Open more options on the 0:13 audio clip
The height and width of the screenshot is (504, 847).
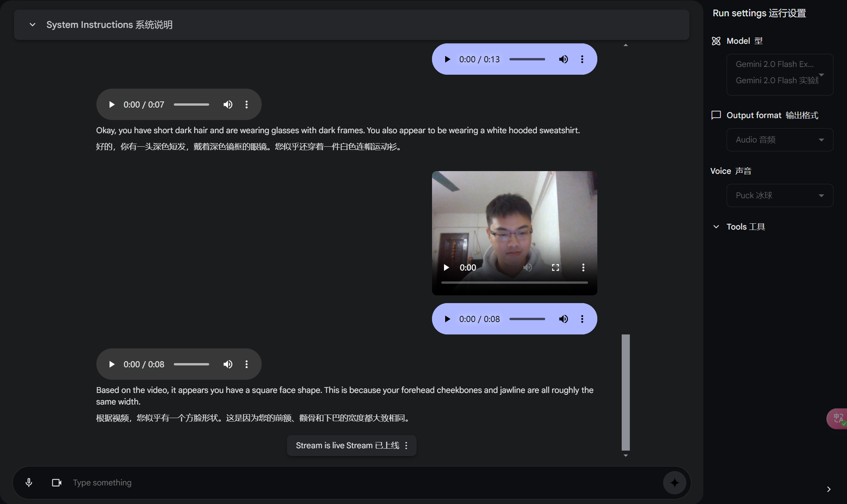tap(582, 59)
